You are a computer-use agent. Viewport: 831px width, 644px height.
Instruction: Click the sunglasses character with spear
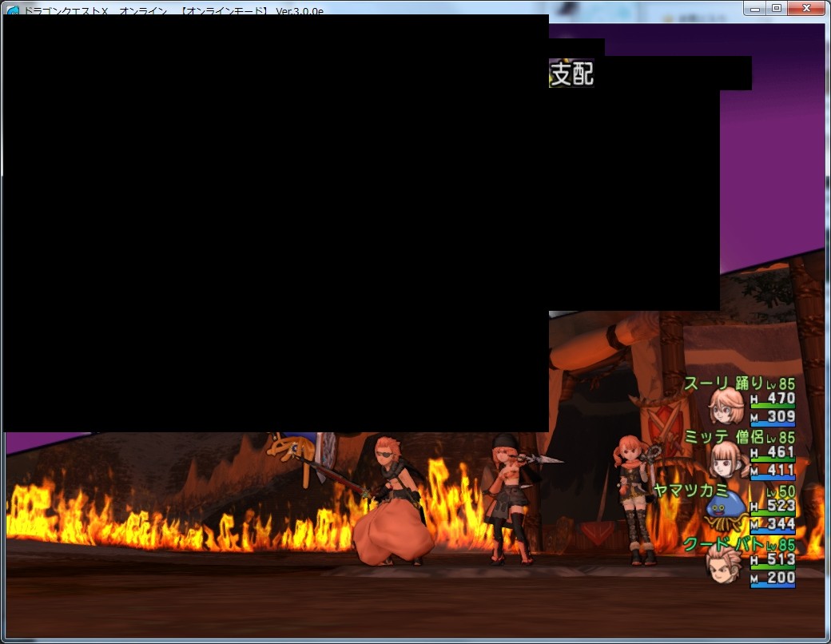pos(392,501)
